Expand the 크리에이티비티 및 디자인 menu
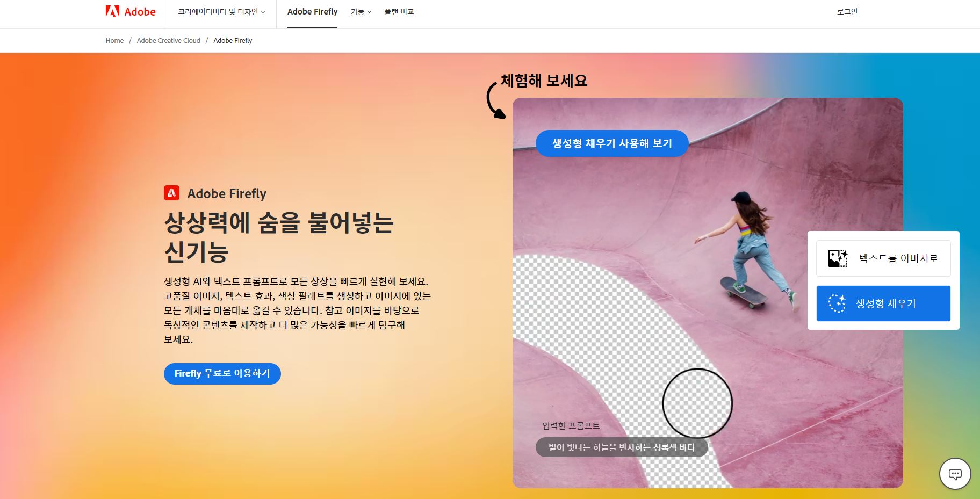This screenshot has width=980, height=499. (x=221, y=12)
